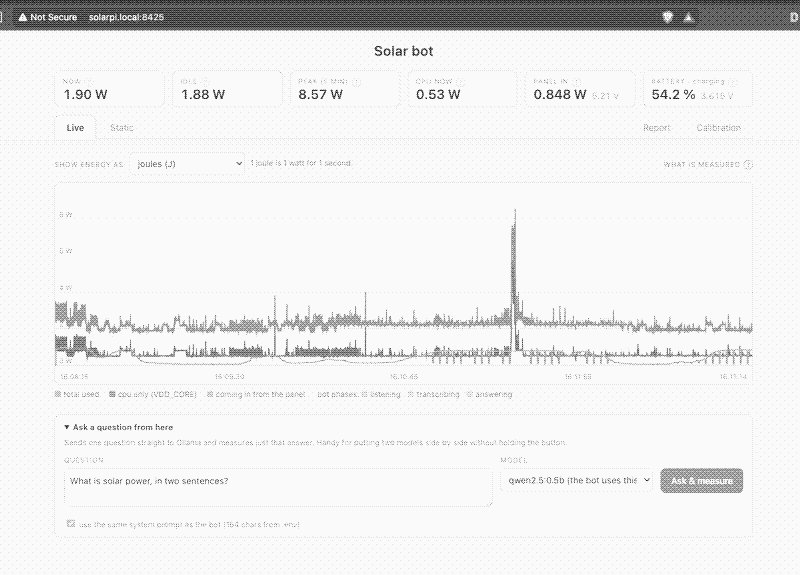Click the listening phase legend marker
Screen dimensions: 800x575
pos(364,394)
